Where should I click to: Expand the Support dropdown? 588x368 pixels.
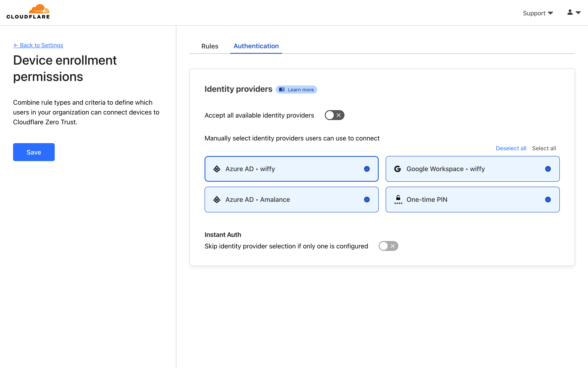pos(538,13)
